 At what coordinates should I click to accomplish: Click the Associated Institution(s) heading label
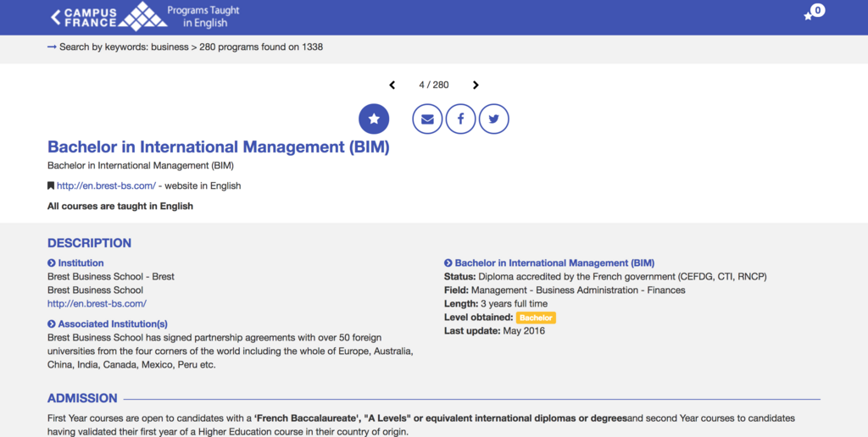click(113, 324)
